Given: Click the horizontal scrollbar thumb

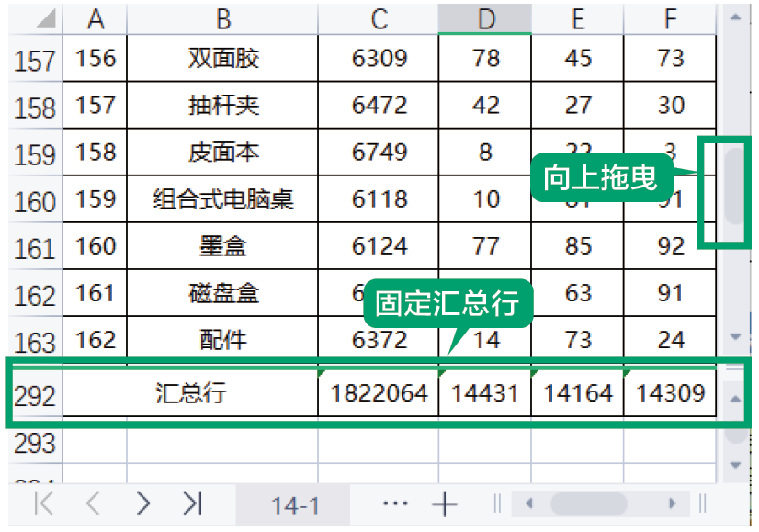Looking at the screenshot, I should [x=588, y=504].
